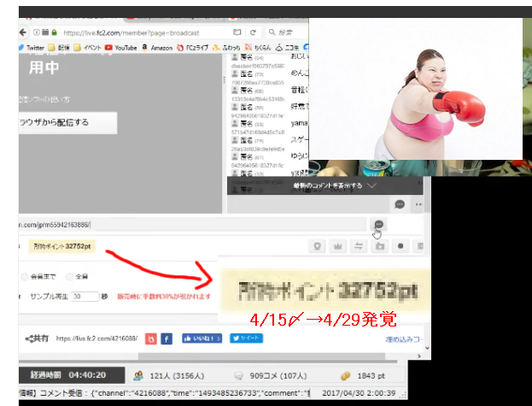Viewport: 532px width, 406px height.
Task: Click speech bubble icon in comment panel
Action: click(400, 204)
